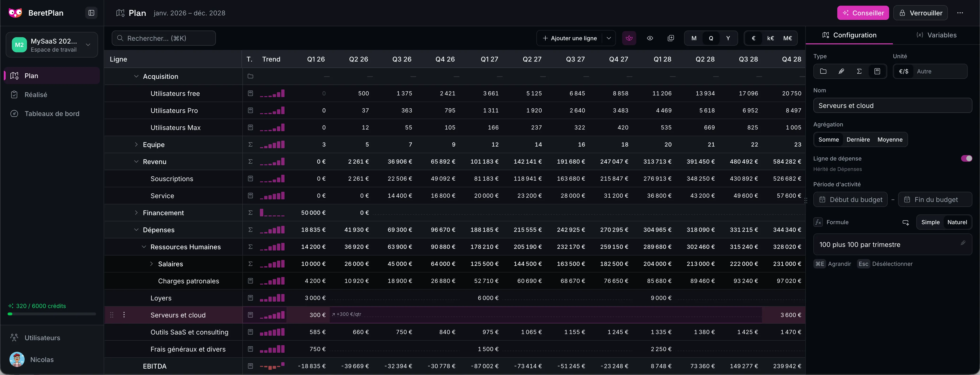Open the Ajouter une ligne dropdown arrow
Image resolution: width=980 pixels, height=375 pixels.
[609, 38]
